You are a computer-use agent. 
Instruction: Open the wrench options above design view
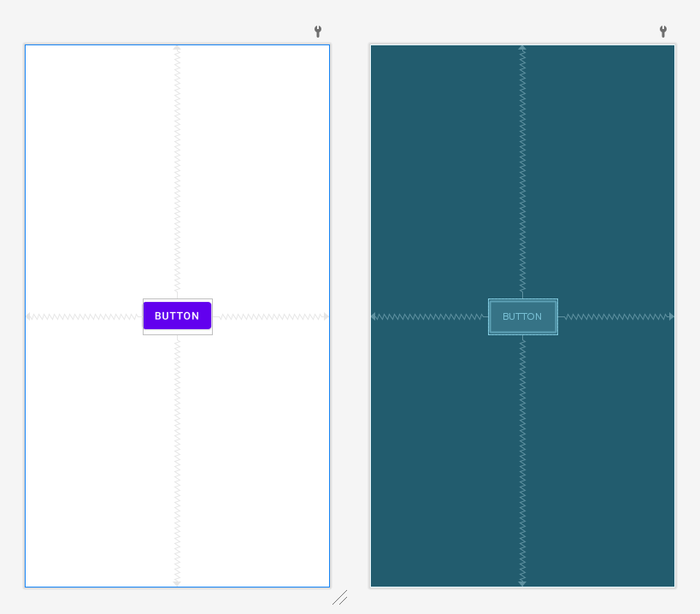[318, 32]
